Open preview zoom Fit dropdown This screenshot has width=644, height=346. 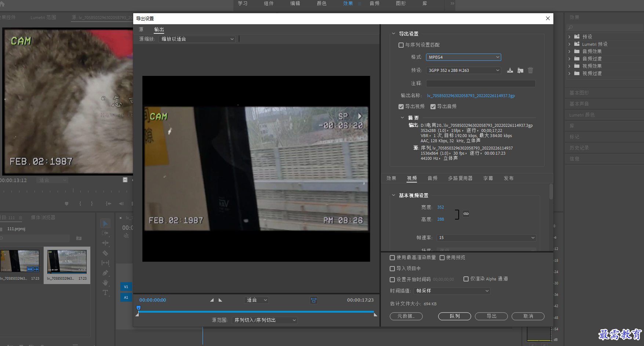pyautogui.click(x=256, y=300)
